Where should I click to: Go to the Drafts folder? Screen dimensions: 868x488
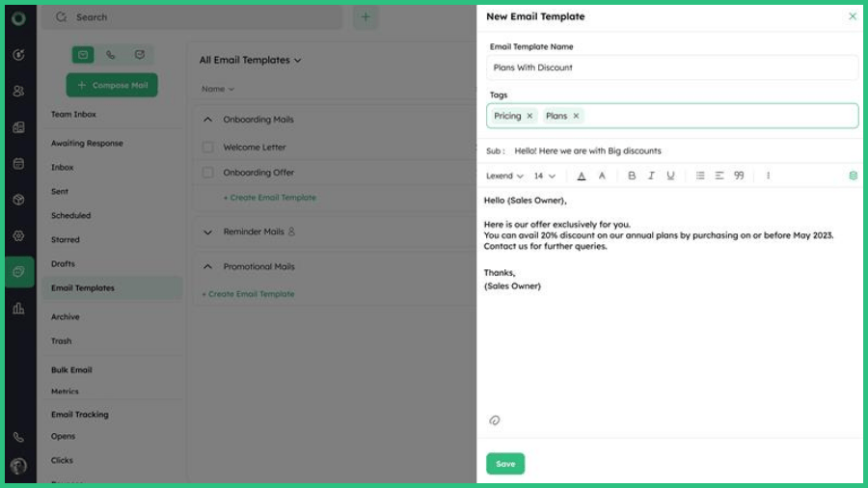coord(63,263)
